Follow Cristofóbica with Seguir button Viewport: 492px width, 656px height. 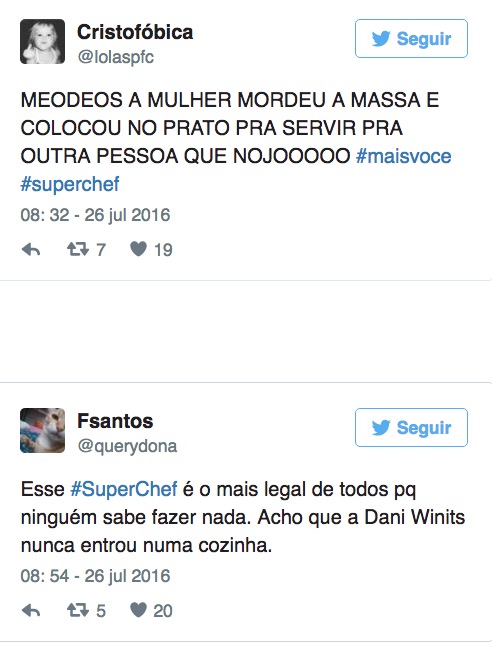(x=411, y=38)
